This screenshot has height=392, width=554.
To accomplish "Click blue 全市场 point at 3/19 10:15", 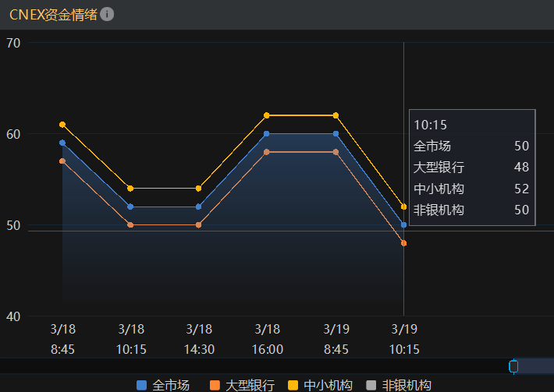I will coord(403,224).
